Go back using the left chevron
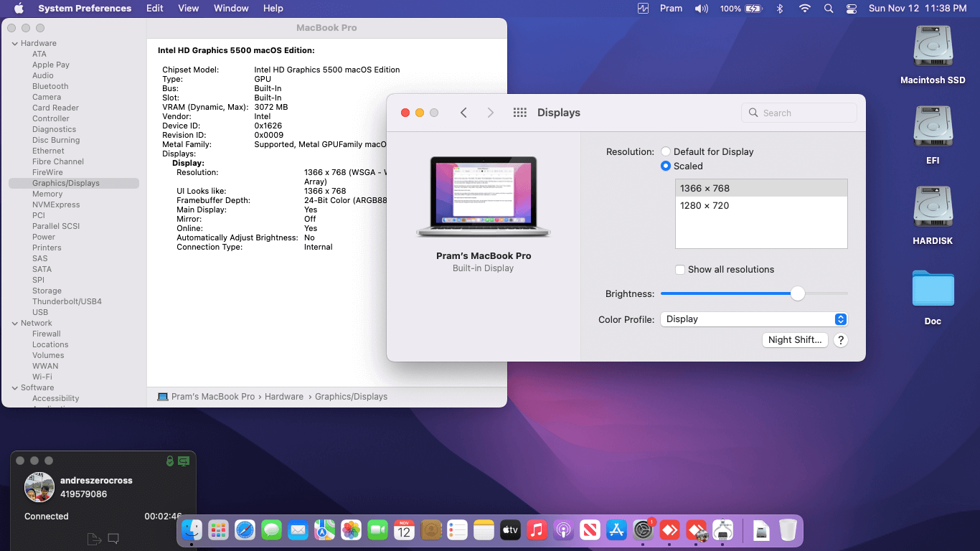 pos(463,113)
